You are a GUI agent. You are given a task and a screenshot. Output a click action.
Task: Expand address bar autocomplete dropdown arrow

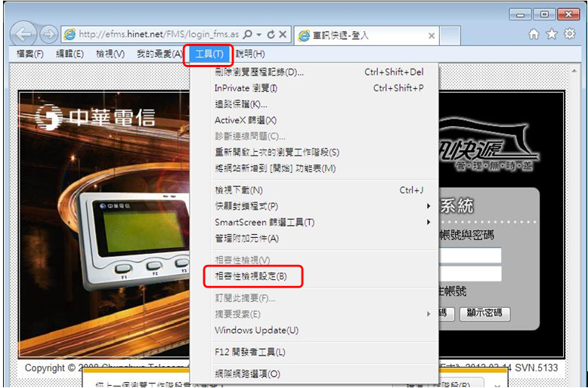pyautogui.click(x=259, y=35)
